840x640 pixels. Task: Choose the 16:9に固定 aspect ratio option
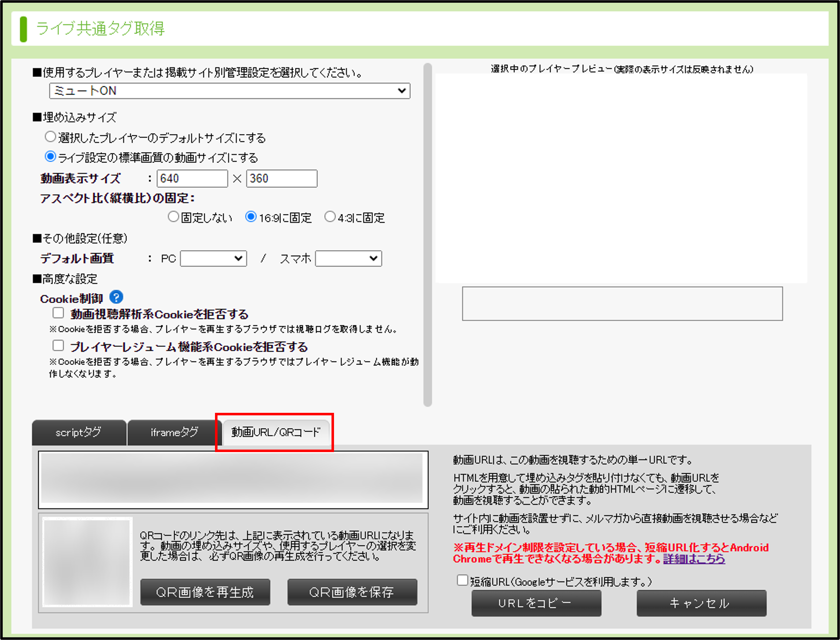(x=251, y=217)
